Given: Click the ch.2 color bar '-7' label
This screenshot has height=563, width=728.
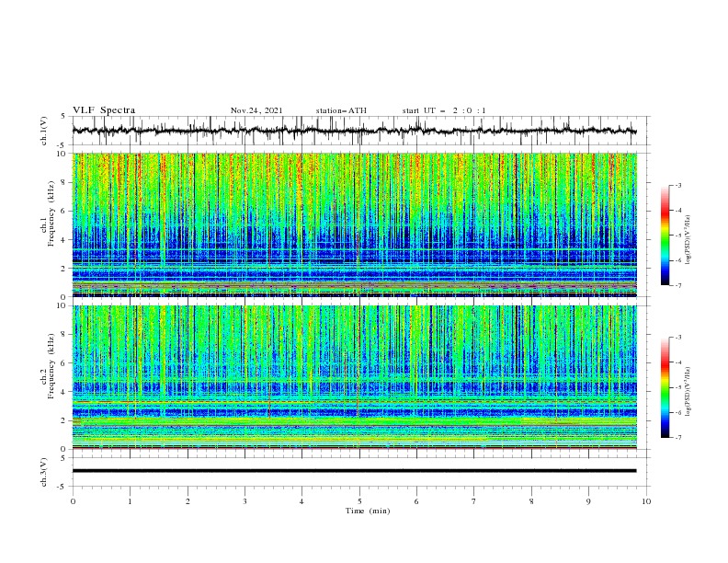Looking at the screenshot, I should (677, 438).
